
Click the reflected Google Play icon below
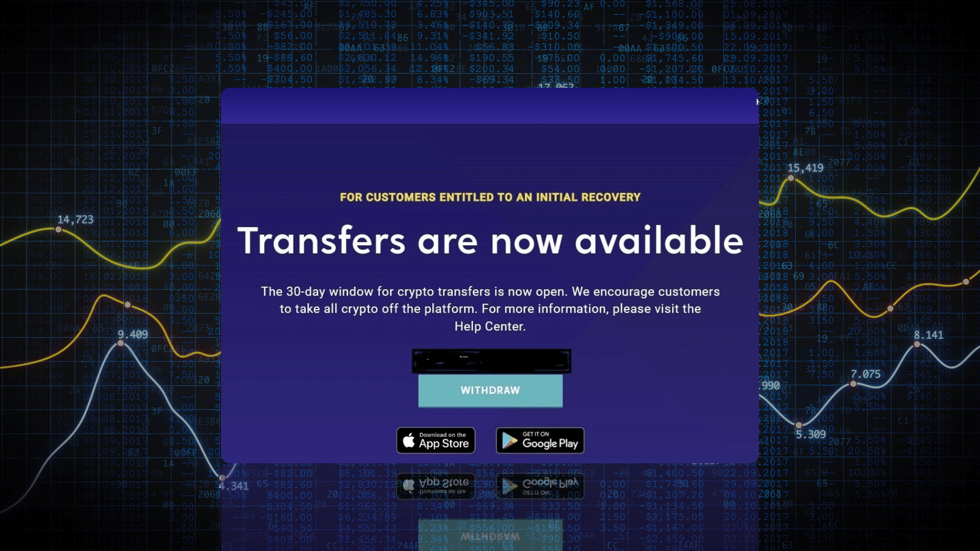pos(538,484)
